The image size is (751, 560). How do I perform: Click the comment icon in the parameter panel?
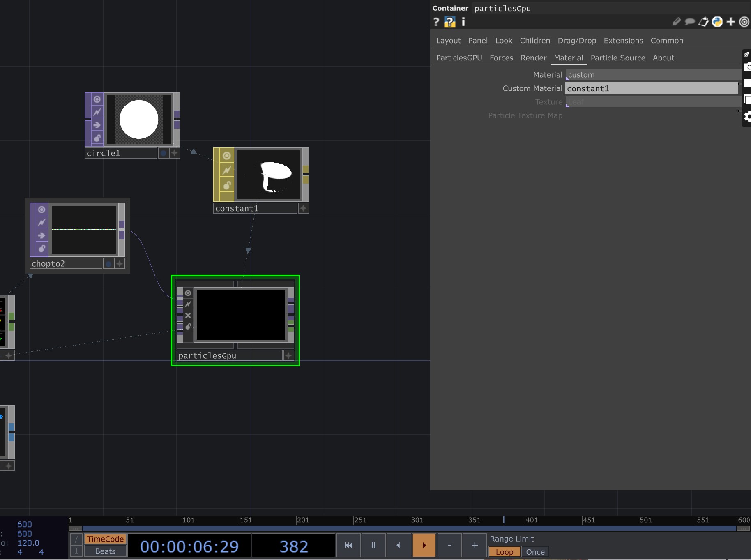[689, 22]
